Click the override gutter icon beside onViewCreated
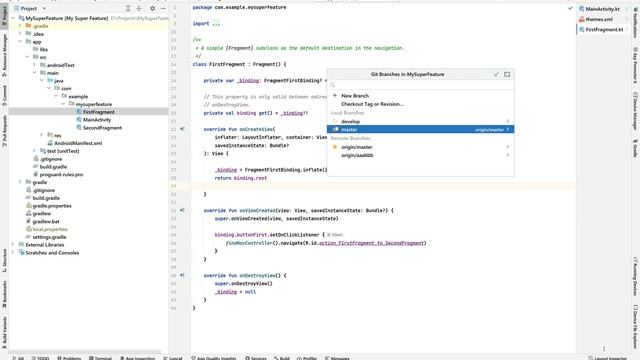Image resolution: width=640 pixels, height=360 pixels. pos(182,210)
